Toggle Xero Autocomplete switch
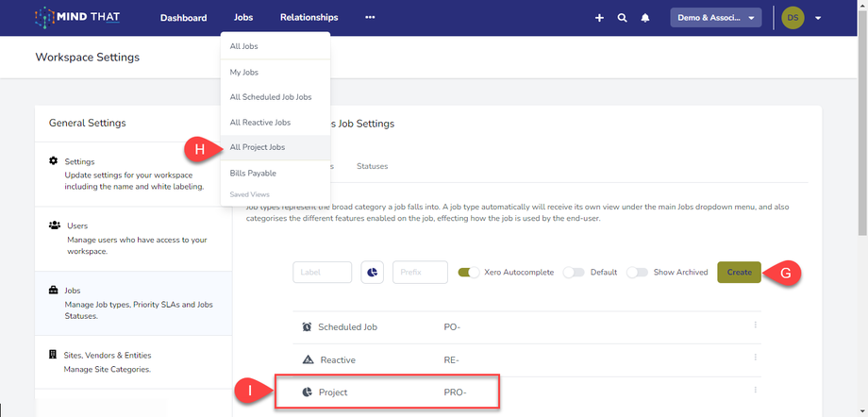Viewport: 868px width, 417px height. click(x=468, y=273)
